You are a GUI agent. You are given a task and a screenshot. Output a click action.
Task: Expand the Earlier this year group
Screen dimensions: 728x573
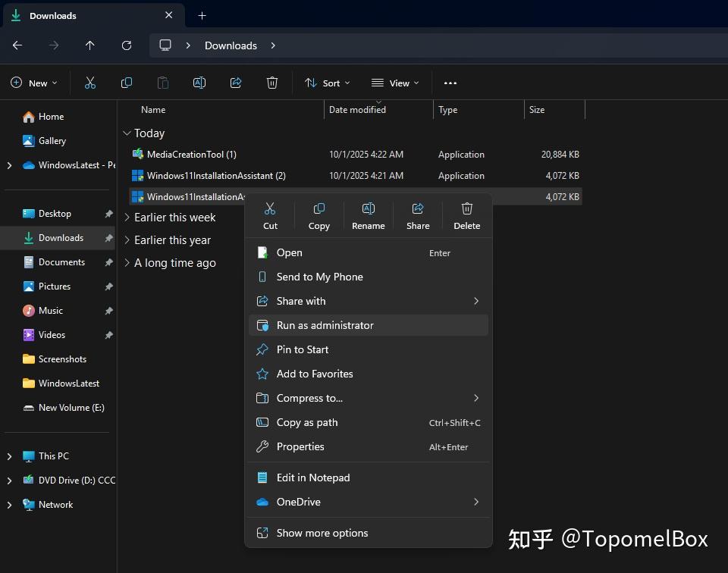(x=127, y=240)
